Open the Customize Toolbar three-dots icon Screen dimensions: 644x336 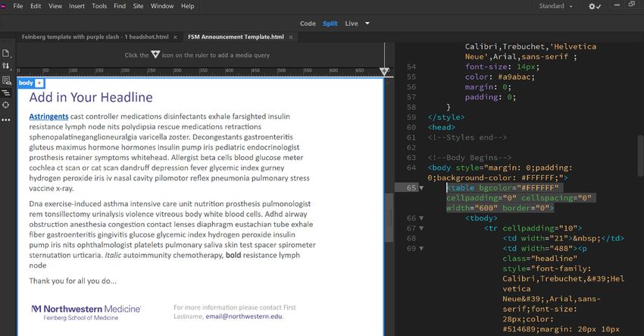point(6,120)
